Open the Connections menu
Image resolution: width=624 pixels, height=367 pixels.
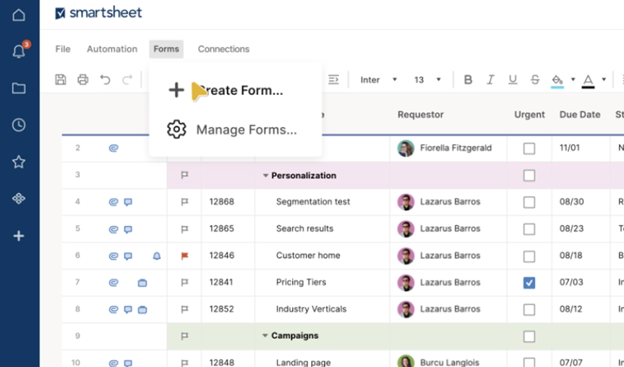224,49
